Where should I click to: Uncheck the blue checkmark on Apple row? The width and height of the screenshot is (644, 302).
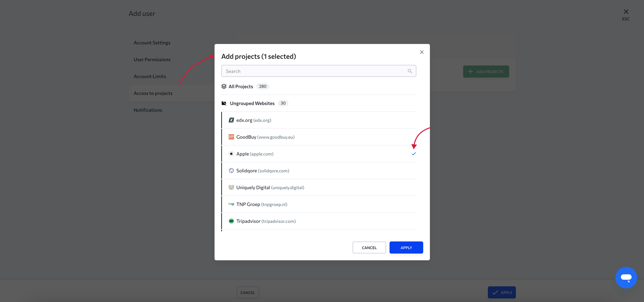coord(413,154)
